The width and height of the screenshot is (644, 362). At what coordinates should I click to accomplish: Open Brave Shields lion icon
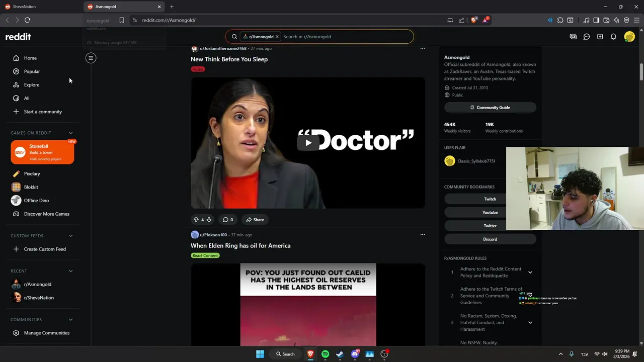coord(474,20)
